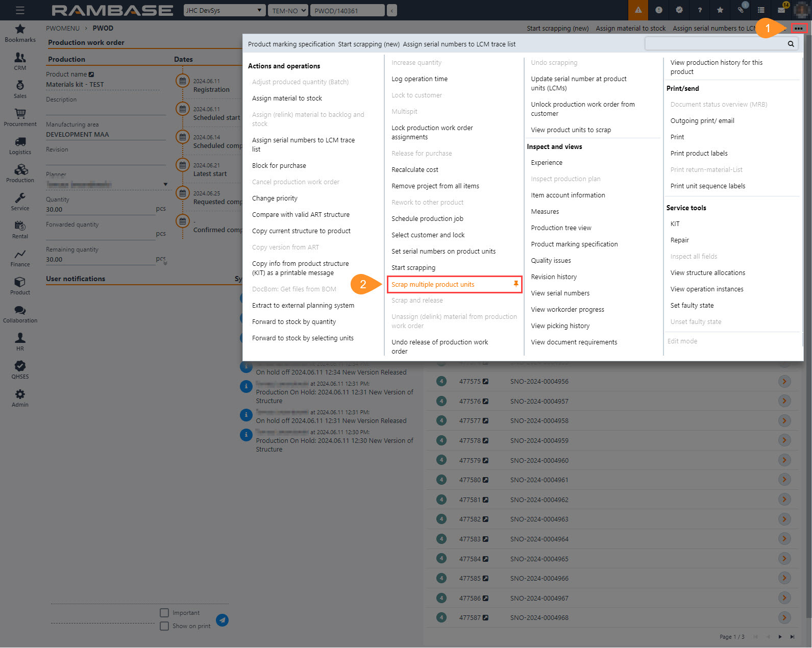The image size is (812, 648).
Task: Click the hamburger menu icon
Action: point(20,10)
